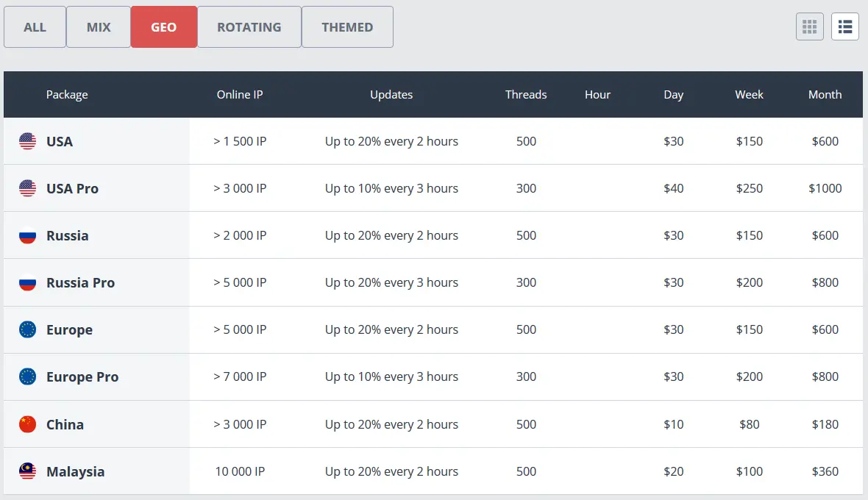Click Russia online IP '> 2 000 IP'

240,235
